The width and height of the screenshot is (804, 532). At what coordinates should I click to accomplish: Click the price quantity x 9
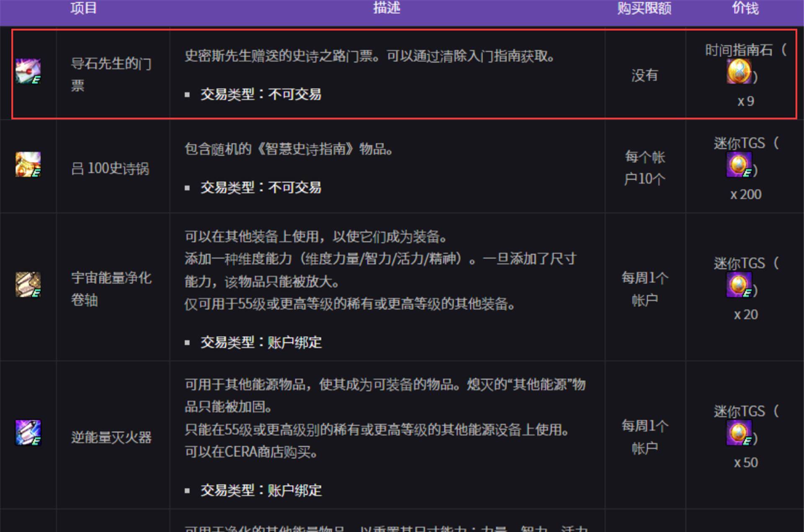click(746, 101)
